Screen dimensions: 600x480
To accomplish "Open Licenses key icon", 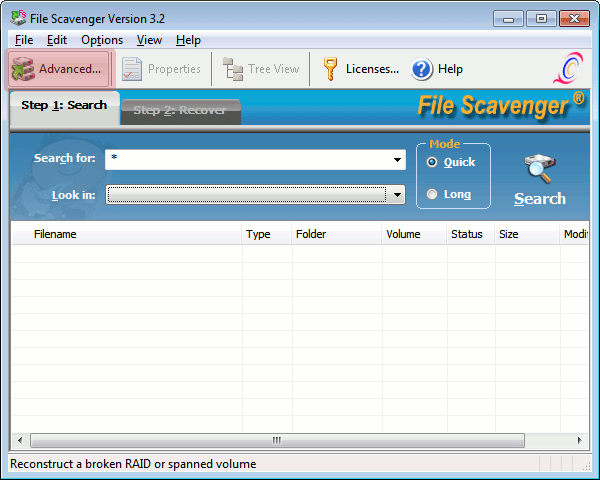I will pyautogui.click(x=330, y=69).
